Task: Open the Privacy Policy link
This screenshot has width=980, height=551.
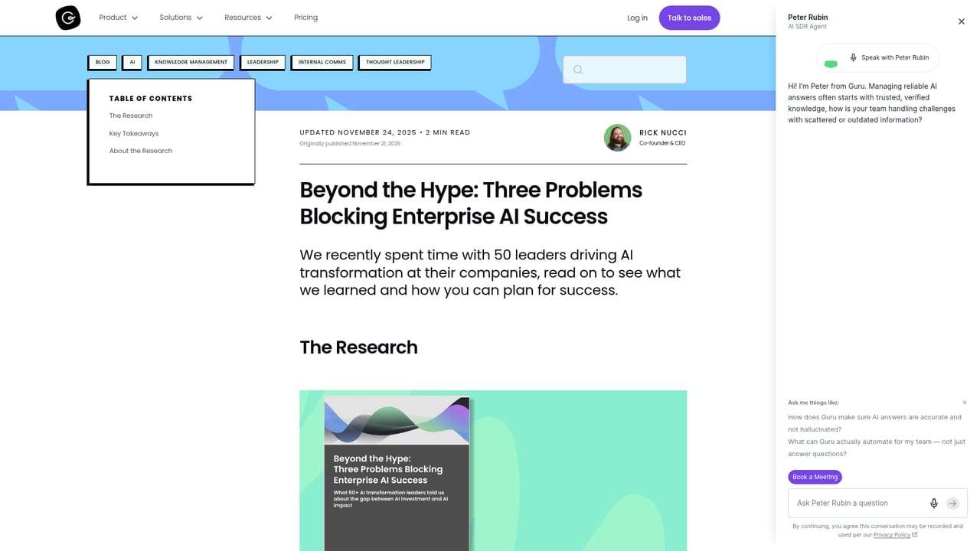Action: [x=895, y=535]
